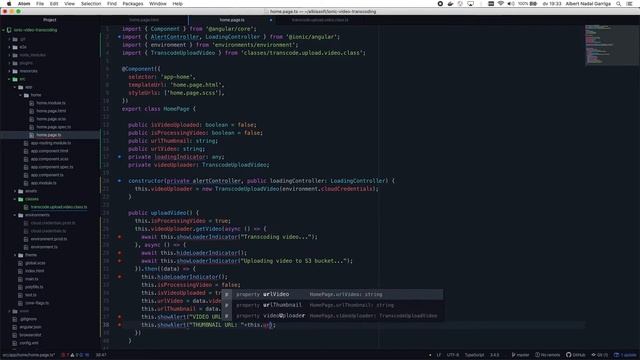Collapse the theme folder

click(x=16, y=255)
